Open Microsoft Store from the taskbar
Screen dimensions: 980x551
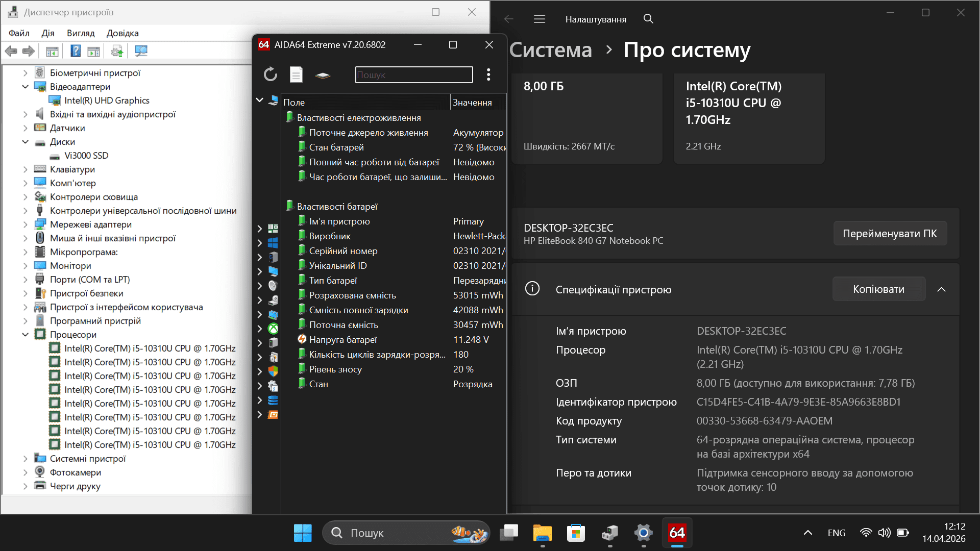click(576, 533)
